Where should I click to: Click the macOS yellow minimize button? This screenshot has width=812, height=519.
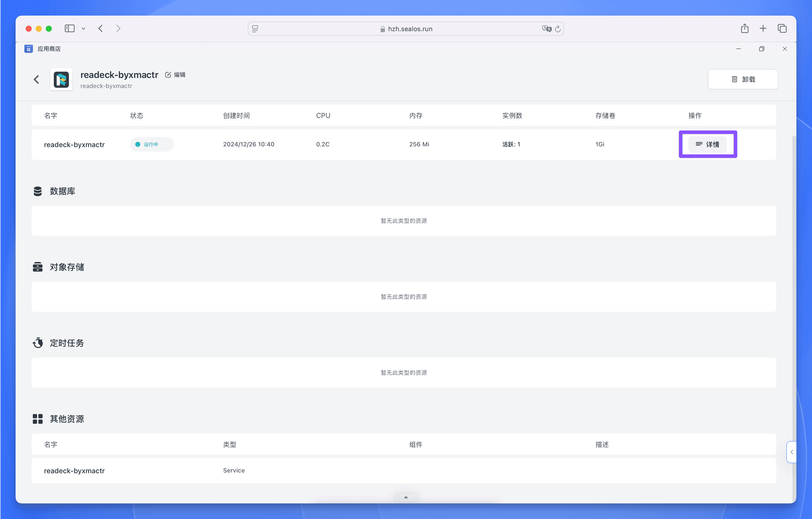click(x=39, y=29)
